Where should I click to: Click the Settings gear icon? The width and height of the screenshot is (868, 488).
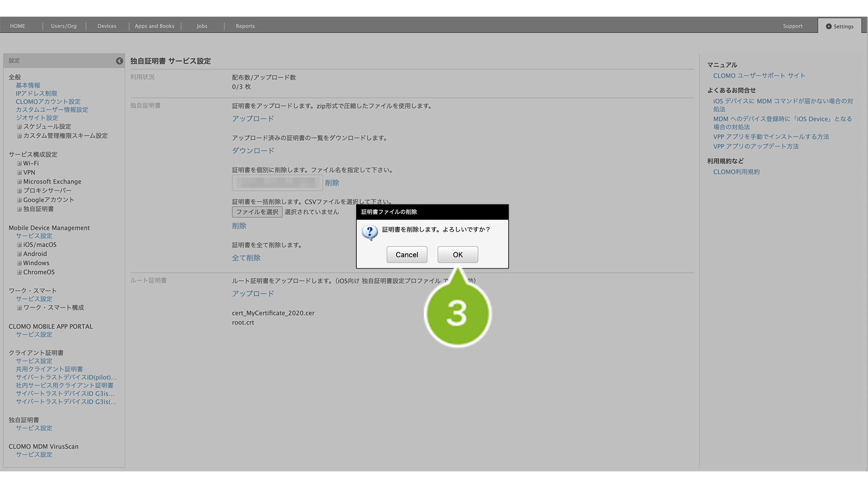[x=828, y=26]
